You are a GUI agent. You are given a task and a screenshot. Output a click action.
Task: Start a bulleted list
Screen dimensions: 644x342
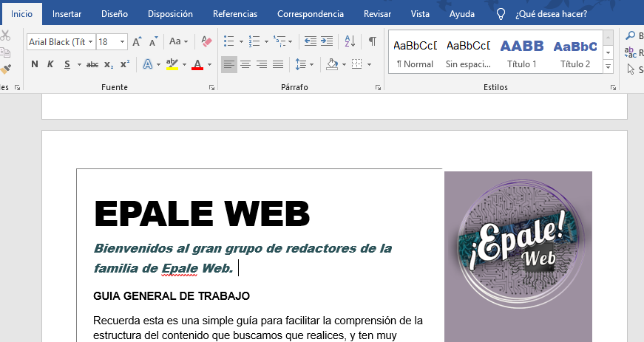(229, 41)
